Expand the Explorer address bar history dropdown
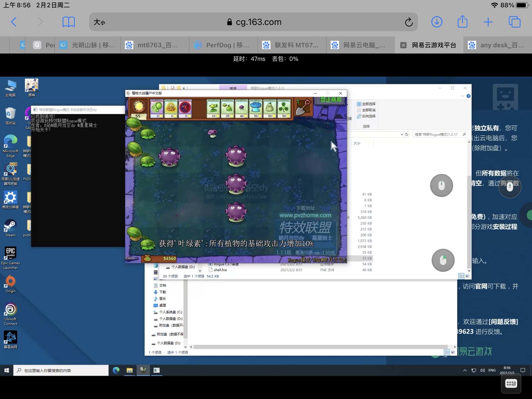The height and width of the screenshot is (399, 532). (x=402, y=135)
